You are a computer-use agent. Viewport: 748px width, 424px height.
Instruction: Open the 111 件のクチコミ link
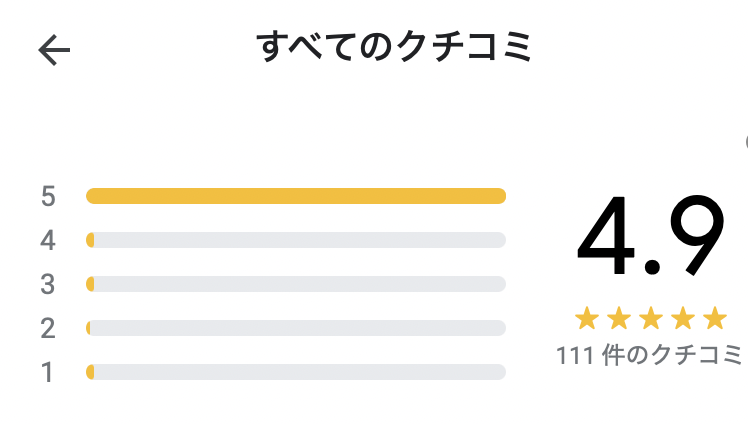(649, 355)
